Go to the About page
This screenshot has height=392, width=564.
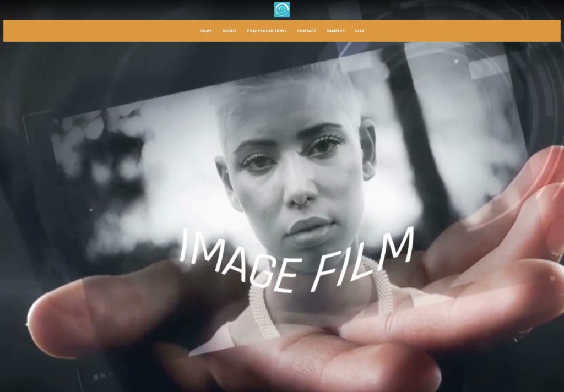(230, 31)
